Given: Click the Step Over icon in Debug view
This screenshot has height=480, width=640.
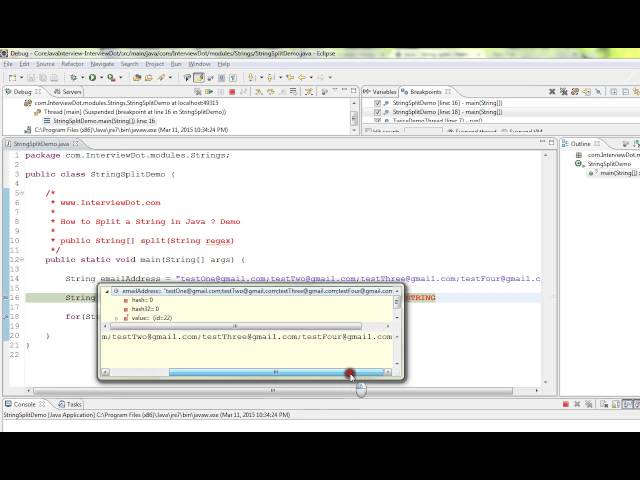Looking at the screenshot, I should point(270,92).
